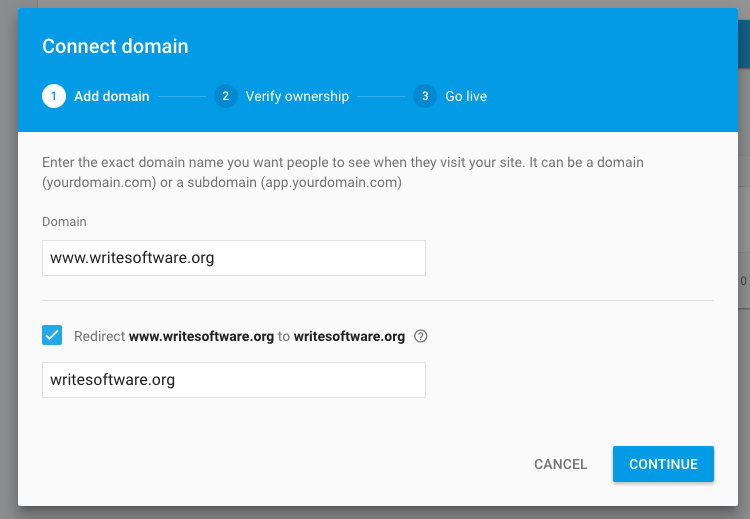
Task: Select the step 2 numbered circle
Action: coord(226,96)
